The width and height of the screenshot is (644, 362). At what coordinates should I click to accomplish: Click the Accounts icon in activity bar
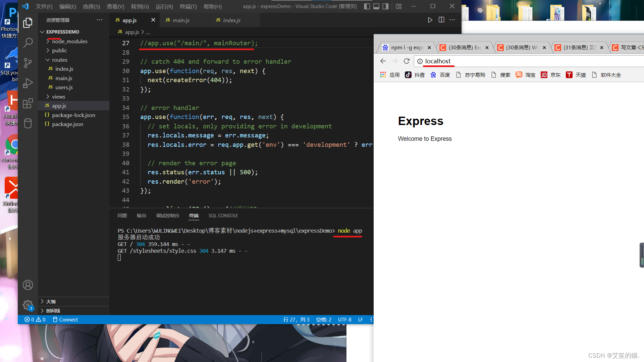(x=28, y=285)
